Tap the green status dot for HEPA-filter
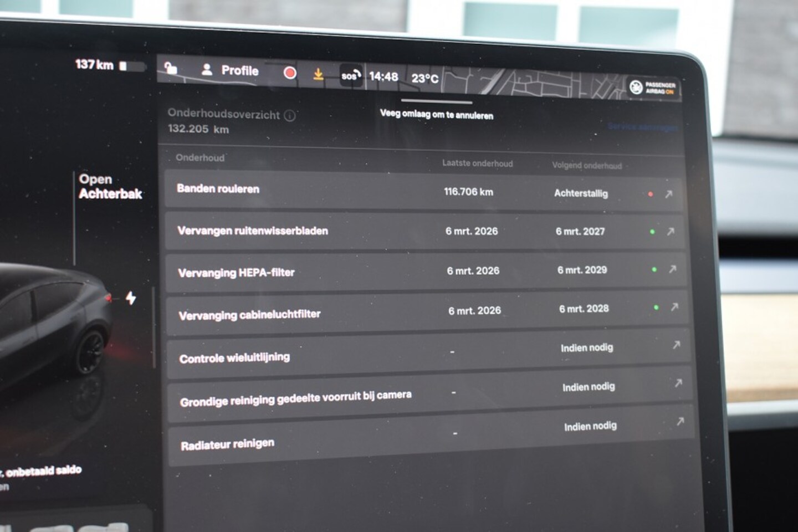The width and height of the screenshot is (798, 532). point(654,269)
